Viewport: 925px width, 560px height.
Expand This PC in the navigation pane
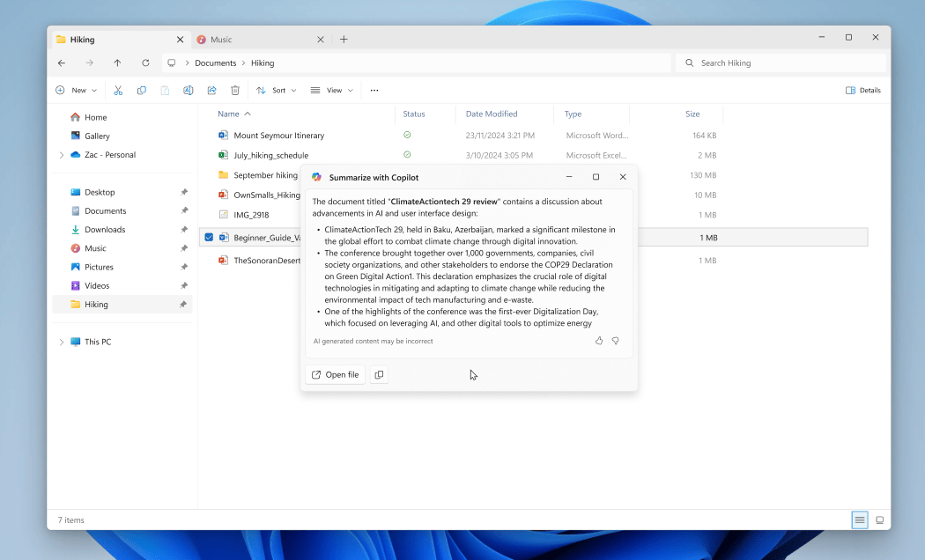(x=61, y=342)
